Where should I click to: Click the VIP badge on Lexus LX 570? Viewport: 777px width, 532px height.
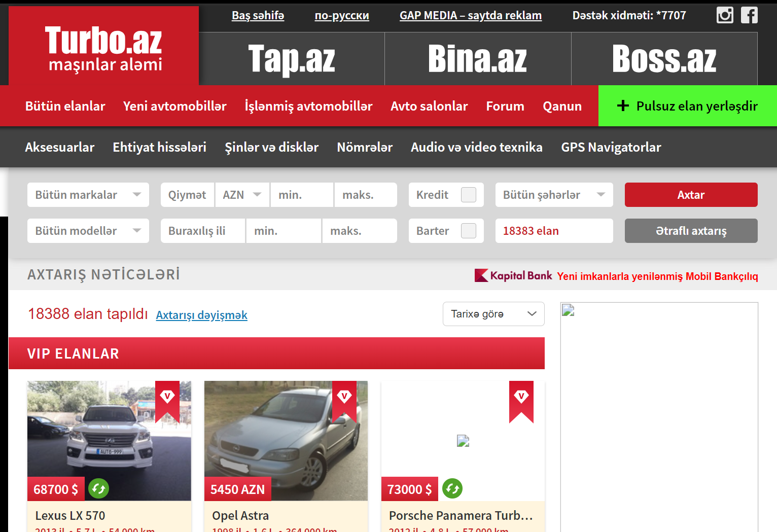pos(167,402)
